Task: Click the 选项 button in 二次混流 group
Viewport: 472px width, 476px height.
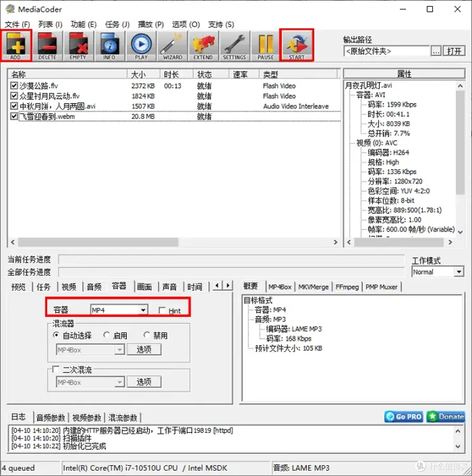Action: pos(144,382)
